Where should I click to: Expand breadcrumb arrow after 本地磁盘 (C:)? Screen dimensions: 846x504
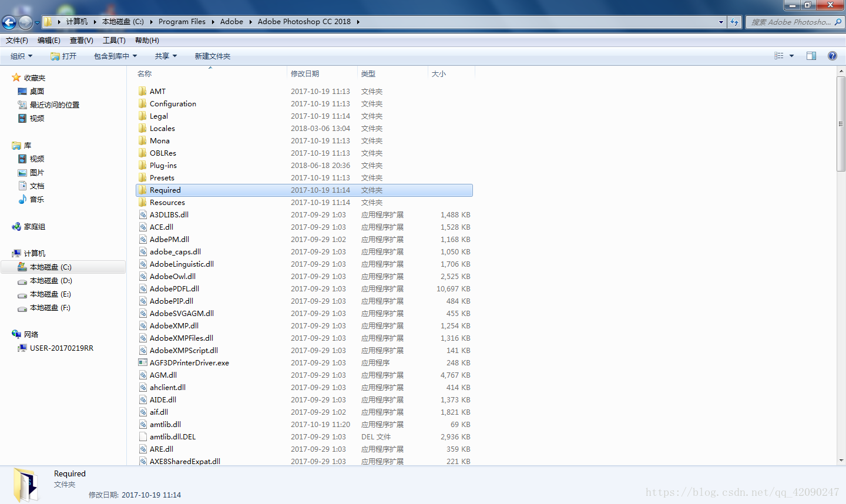[151, 22]
